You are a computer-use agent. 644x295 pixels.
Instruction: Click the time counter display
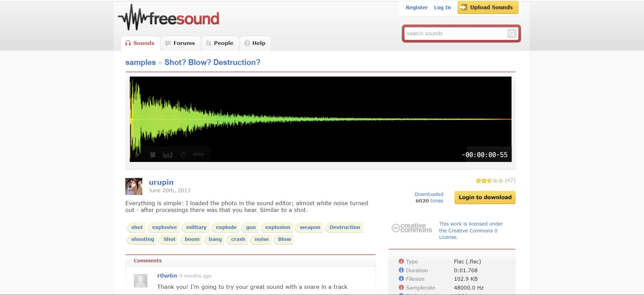pos(485,155)
